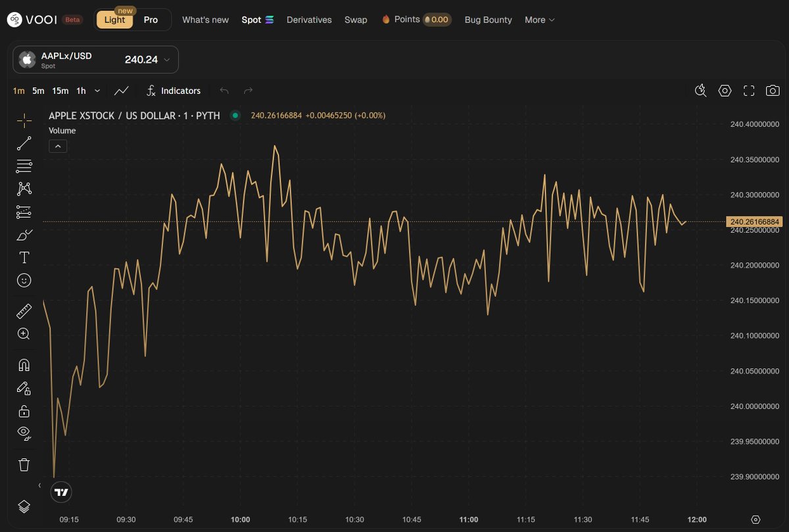Open the Fibonacci retracement tool
Image resolution: width=789 pixels, height=532 pixels.
click(x=24, y=166)
